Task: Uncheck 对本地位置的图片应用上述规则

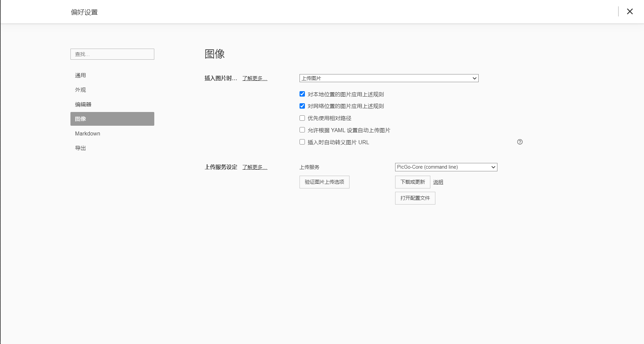Action: click(302, 94)
